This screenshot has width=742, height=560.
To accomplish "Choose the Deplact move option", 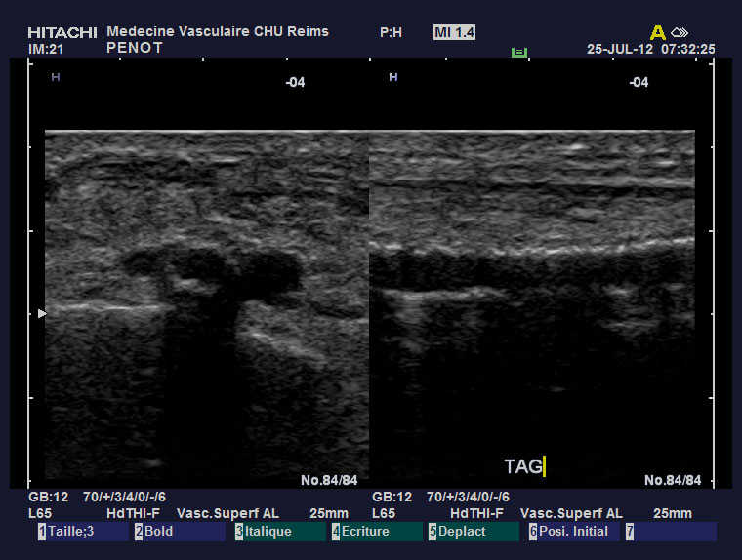I will (474, 532).
